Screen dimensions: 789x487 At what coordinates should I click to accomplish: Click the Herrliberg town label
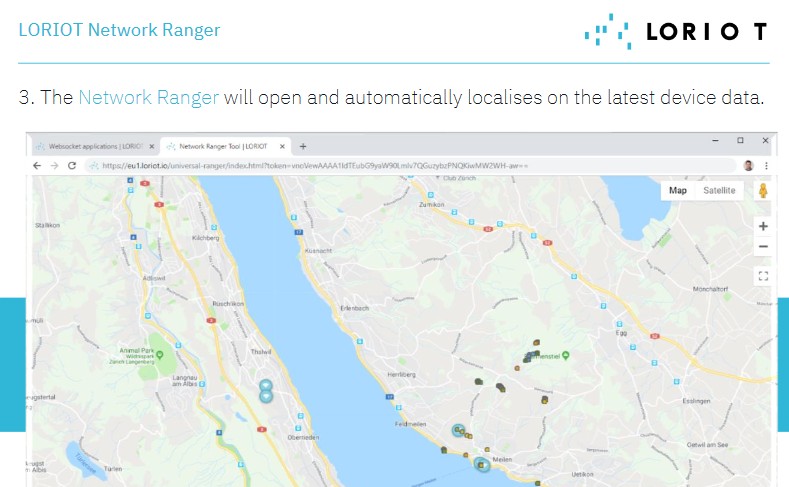pyautogui.click(x=402, y=374)
